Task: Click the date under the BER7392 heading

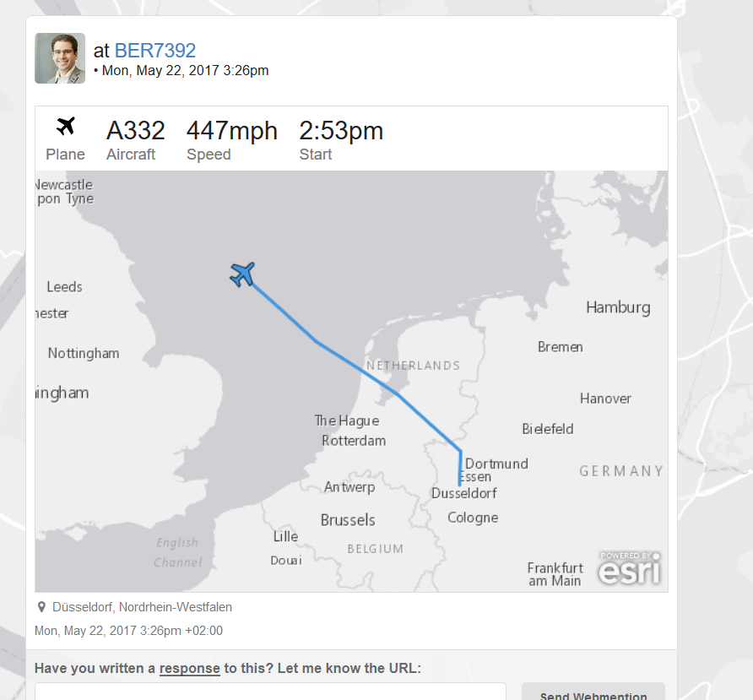Action: point(186,71)
